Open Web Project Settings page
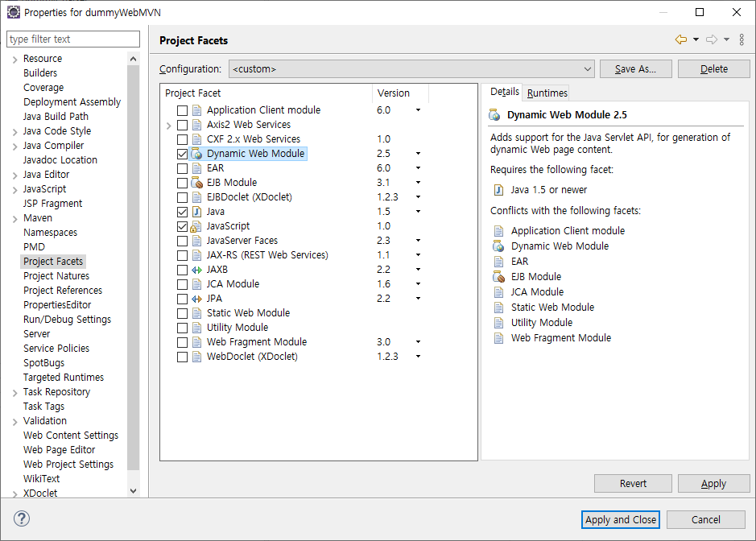 pos(68,465)
